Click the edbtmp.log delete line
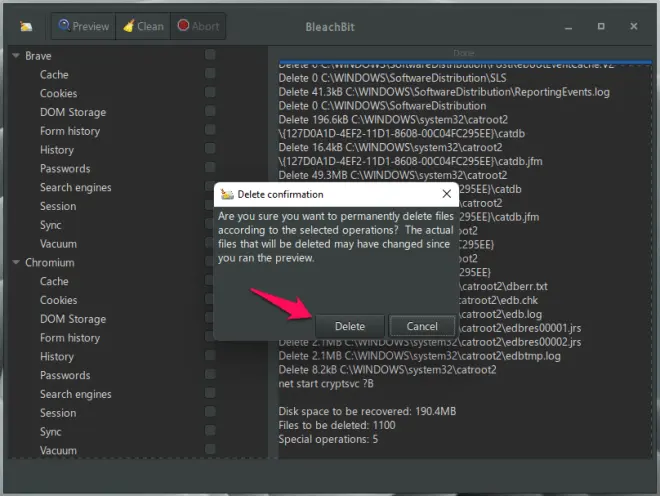 coord(419,356)
